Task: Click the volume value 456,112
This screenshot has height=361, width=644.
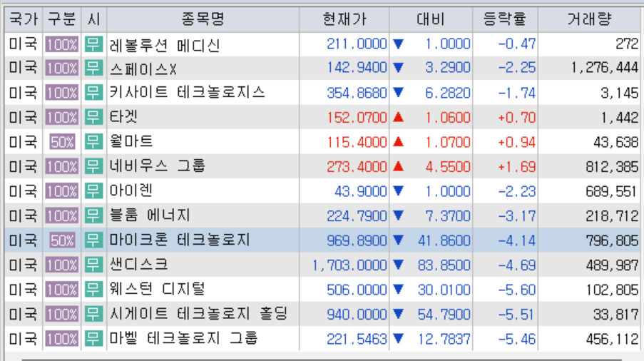Action: [612, 339]
